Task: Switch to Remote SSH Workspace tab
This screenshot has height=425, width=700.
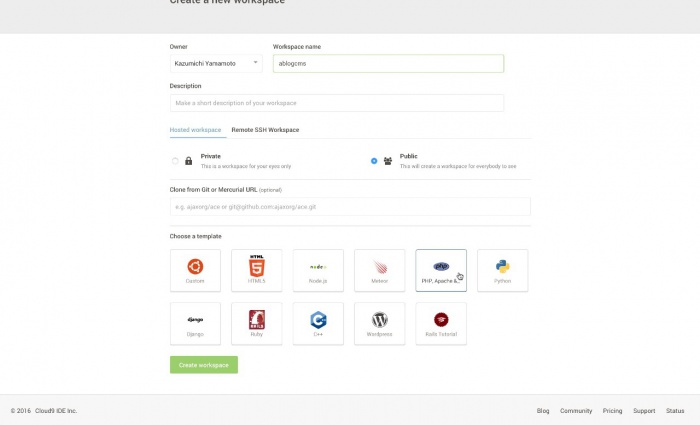Action: (x=265, y=130)
